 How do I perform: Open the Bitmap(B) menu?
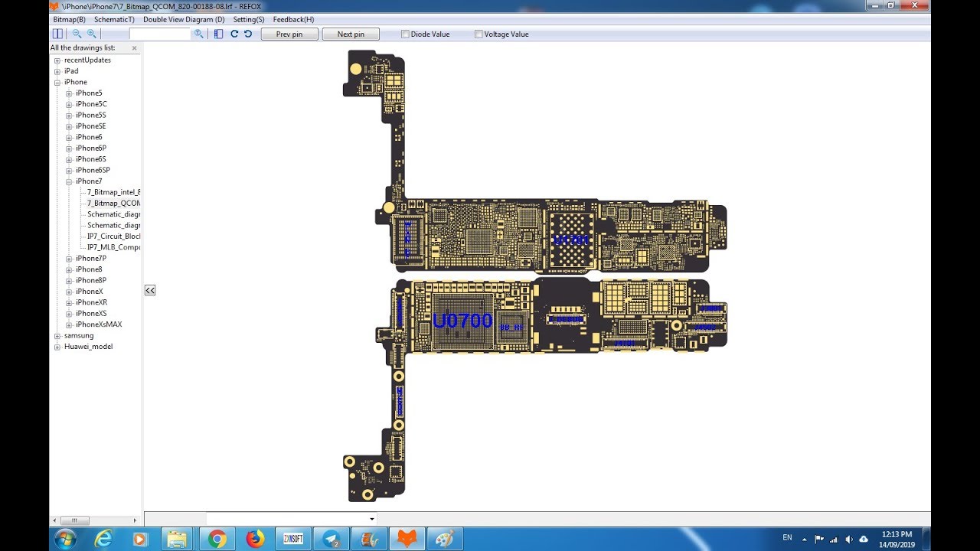(x=69, y=19)
